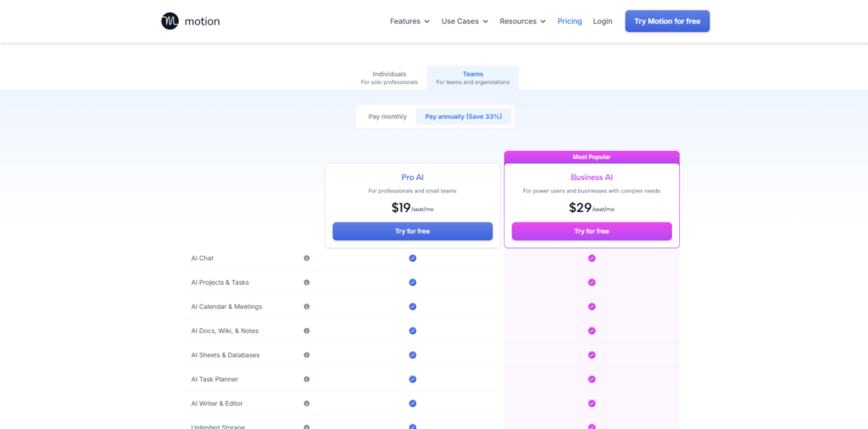This screenshot has height=429, width=868.
Task: Switch to the Individuals tab
Action: pos(389,78)
